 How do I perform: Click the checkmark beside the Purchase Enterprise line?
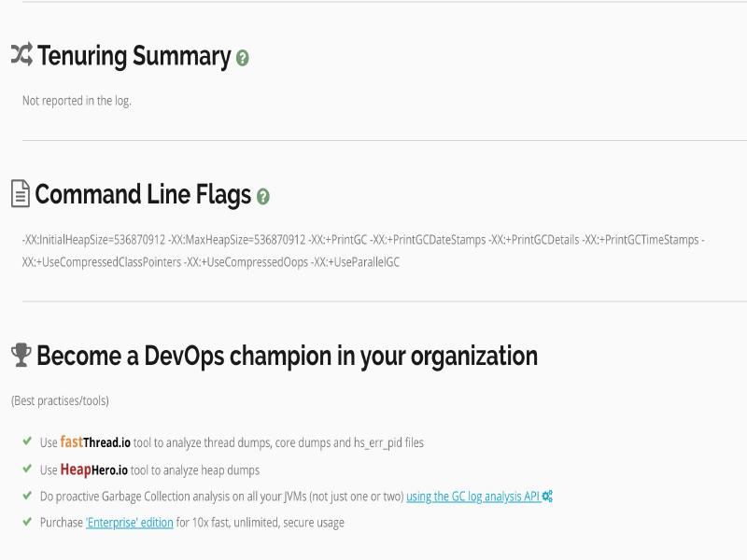click(x=27, y=522)
